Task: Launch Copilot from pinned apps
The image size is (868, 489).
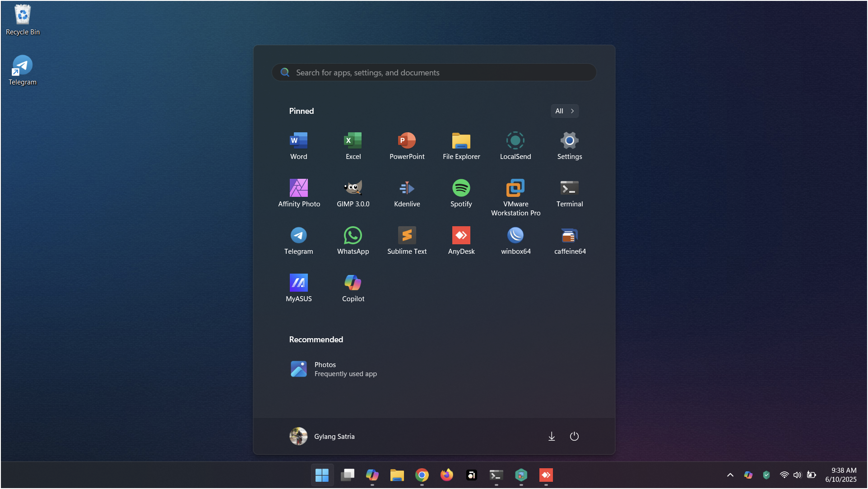Action: click(x=353, y=288)
